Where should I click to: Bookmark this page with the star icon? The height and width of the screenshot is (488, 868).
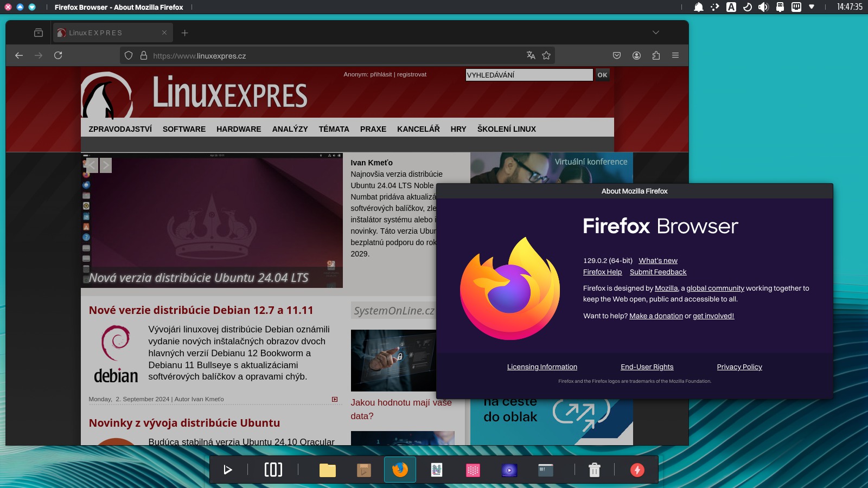pos(546,55)
